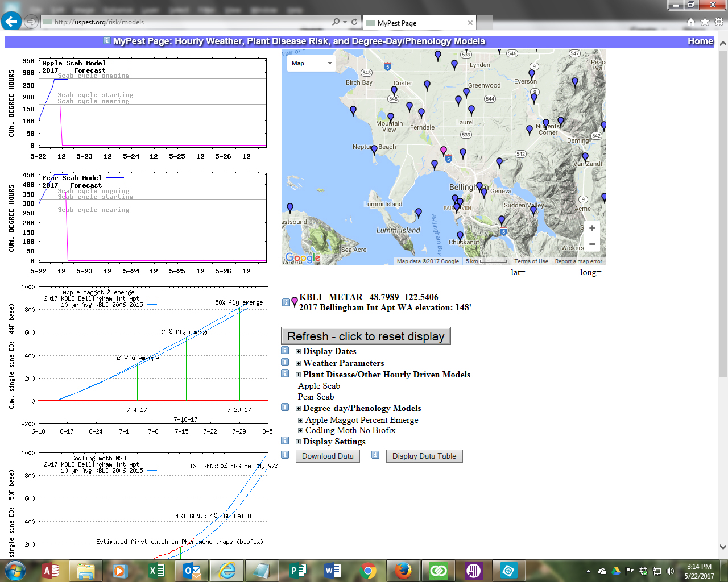Viewport: 728px width, 582px height.
Task: Select the Apple Scab model entry
Action: [x=319, y=386]
